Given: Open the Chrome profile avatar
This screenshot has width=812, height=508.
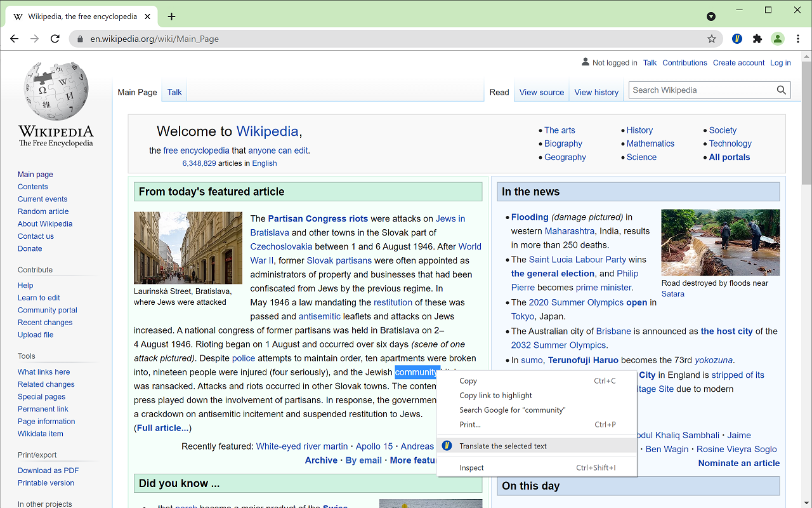Looking at the screenshot, I should pos(778,39).
